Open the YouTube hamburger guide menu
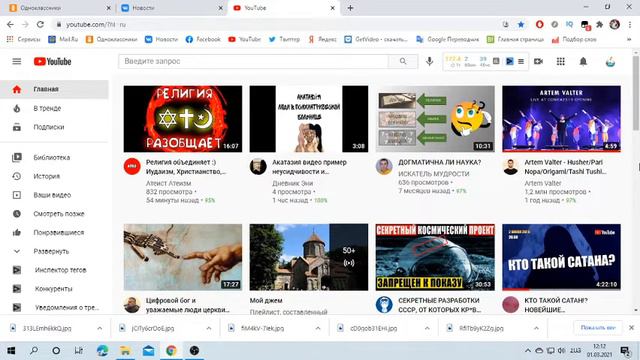The height and width of the screenshot is (360, 640). pos(17,62)
